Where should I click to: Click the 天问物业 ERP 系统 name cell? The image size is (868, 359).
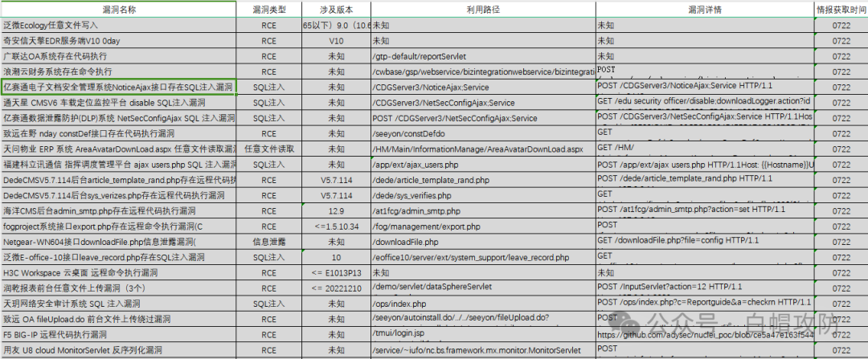coord(118,149)
